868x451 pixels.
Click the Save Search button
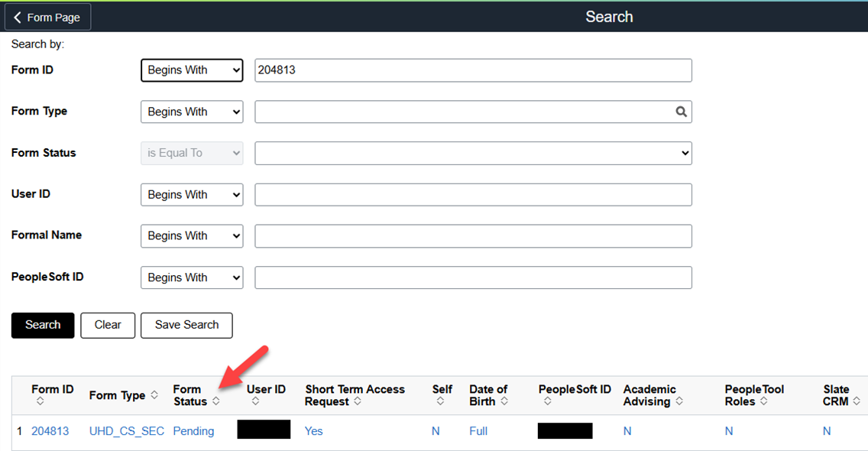(186, 325)
